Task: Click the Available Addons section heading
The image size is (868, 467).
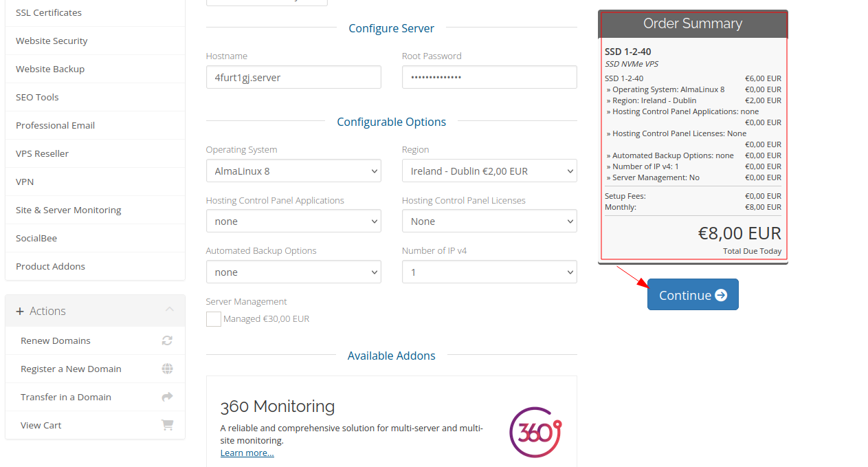Action: (x=392, y=356)
